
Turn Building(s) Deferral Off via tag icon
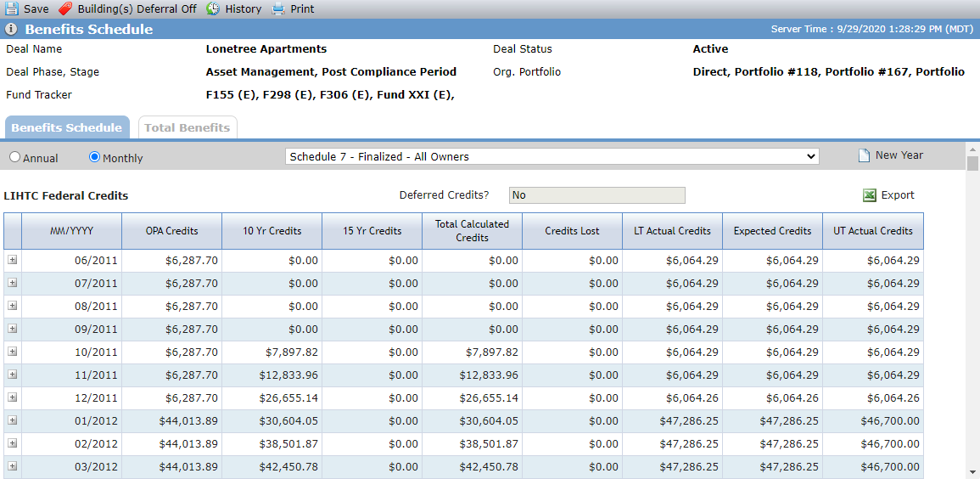click(65, 8)
